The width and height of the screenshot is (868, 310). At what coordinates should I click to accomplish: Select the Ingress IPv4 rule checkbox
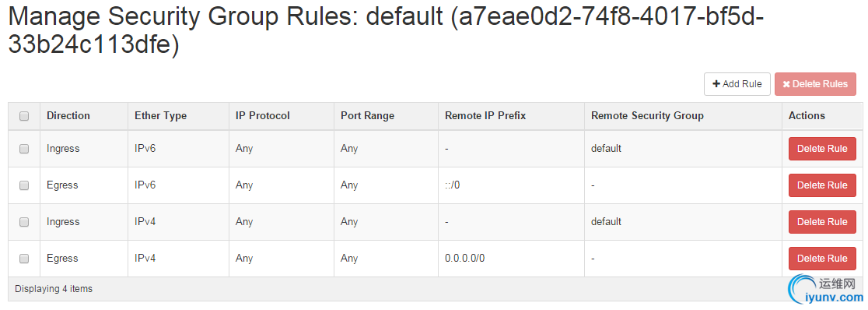tap(24, 222)
